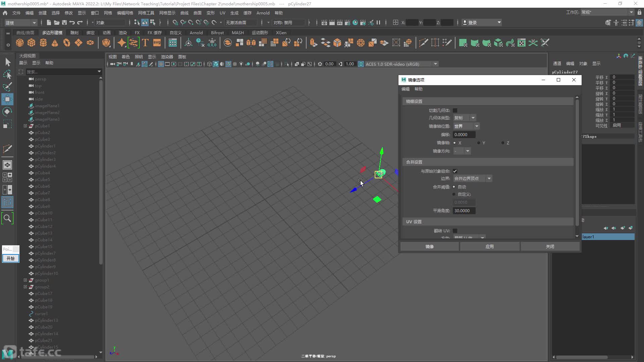The width and height of the screenshot is (644, 362).
Task: Expand group1 in the outliner
Action: click(25, 280)
